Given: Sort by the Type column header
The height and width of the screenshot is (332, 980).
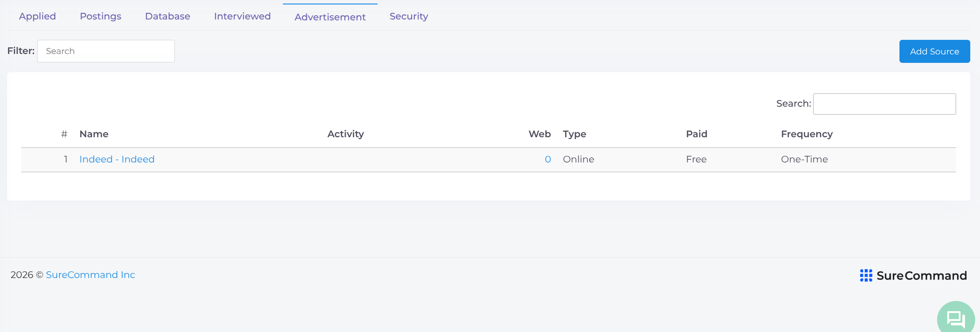Looking at the screenshot, I should [575, 134].
